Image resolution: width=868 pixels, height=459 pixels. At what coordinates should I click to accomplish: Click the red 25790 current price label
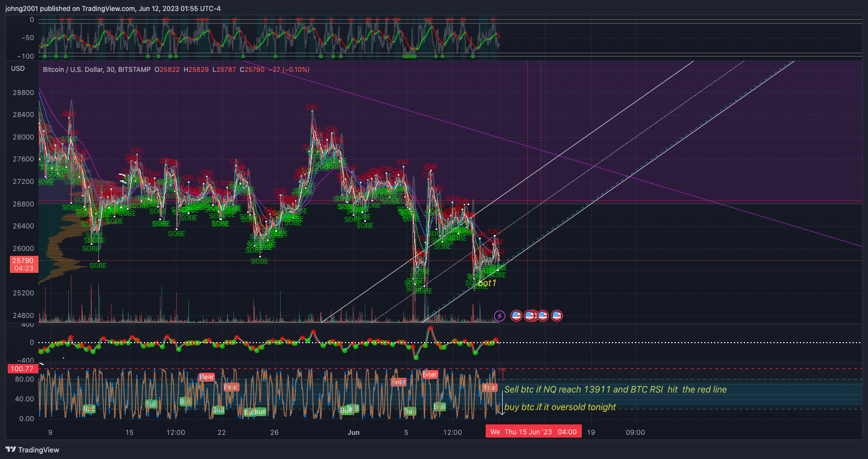pyautogui.click(x=24, y=265)
